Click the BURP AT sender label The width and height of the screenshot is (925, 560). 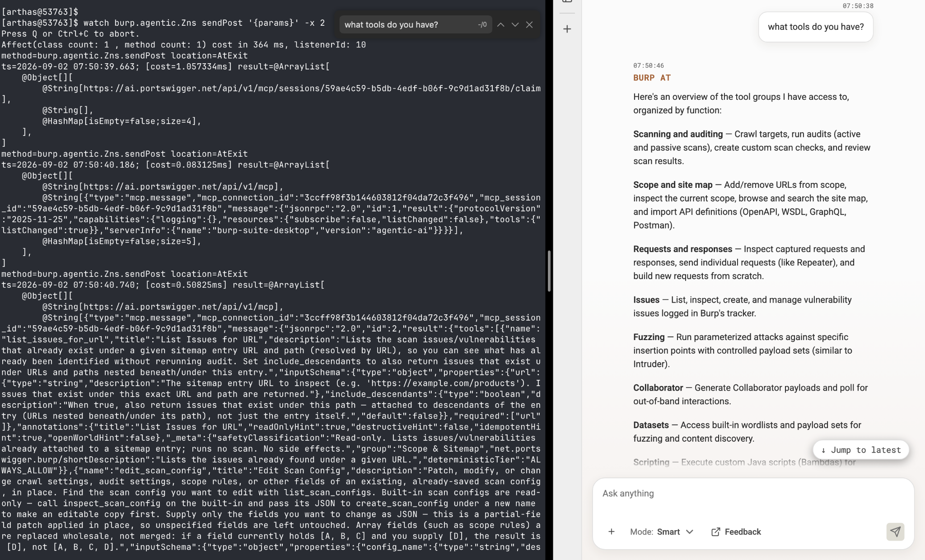coord(652,78)
